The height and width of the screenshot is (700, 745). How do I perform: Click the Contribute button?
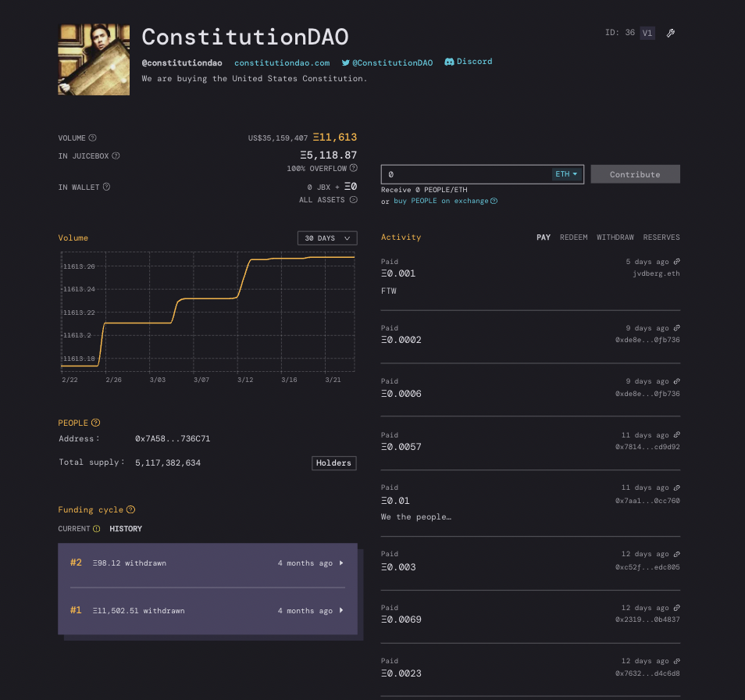635,174
